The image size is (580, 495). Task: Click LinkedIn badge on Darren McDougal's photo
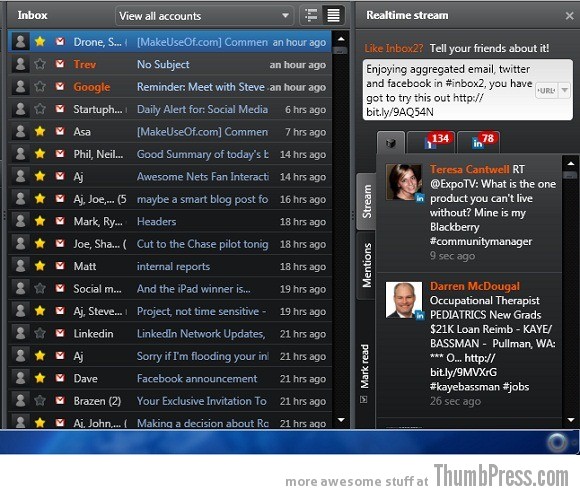pos(420,316)
